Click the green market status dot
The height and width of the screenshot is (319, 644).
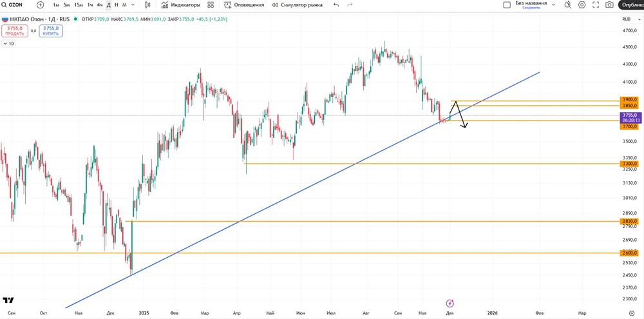[x=77, y=19]
